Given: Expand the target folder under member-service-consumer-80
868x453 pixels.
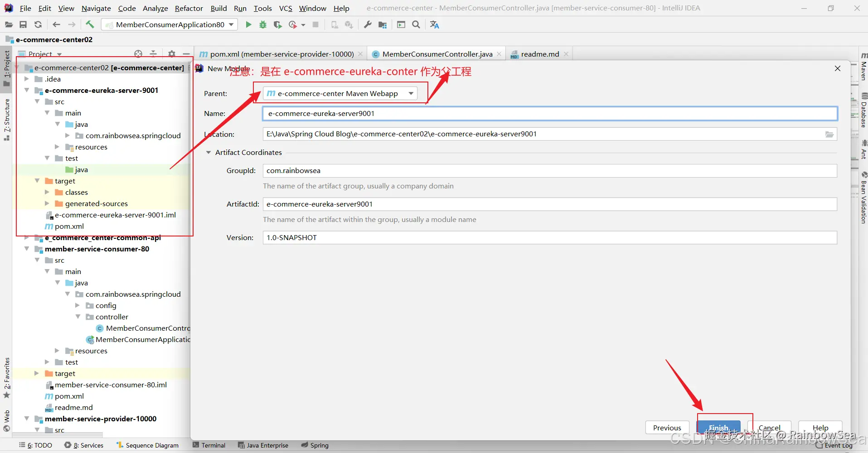Looking at the screenshot, I should [x=37, y=373].
